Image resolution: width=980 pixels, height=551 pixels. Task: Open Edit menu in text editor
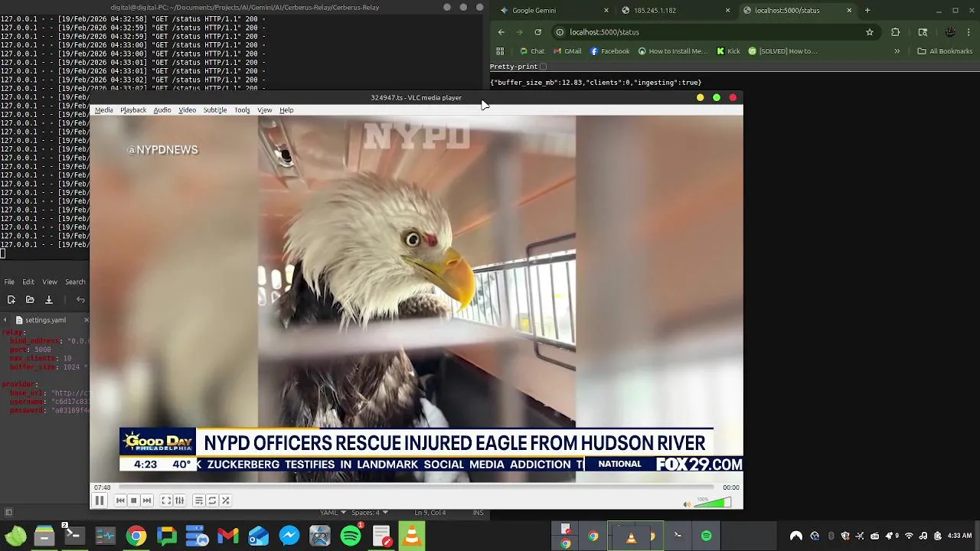tap(28, 282)
